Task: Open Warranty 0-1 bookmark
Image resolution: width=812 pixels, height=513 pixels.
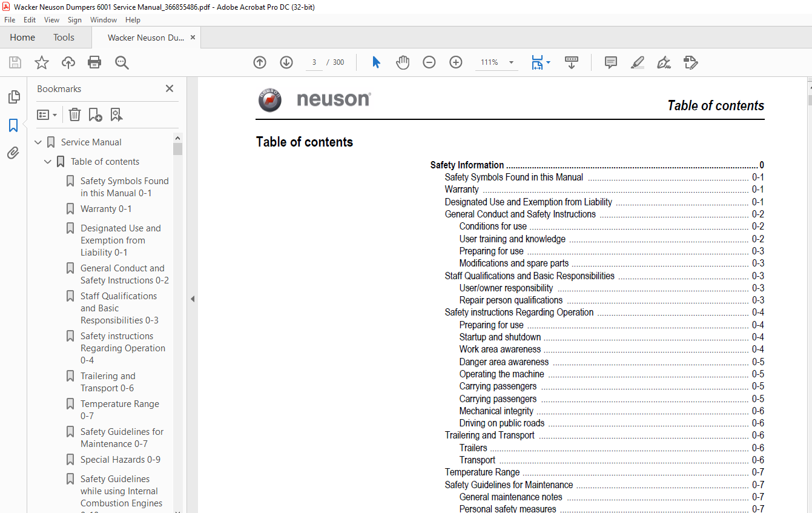Action: pos(106,209)
